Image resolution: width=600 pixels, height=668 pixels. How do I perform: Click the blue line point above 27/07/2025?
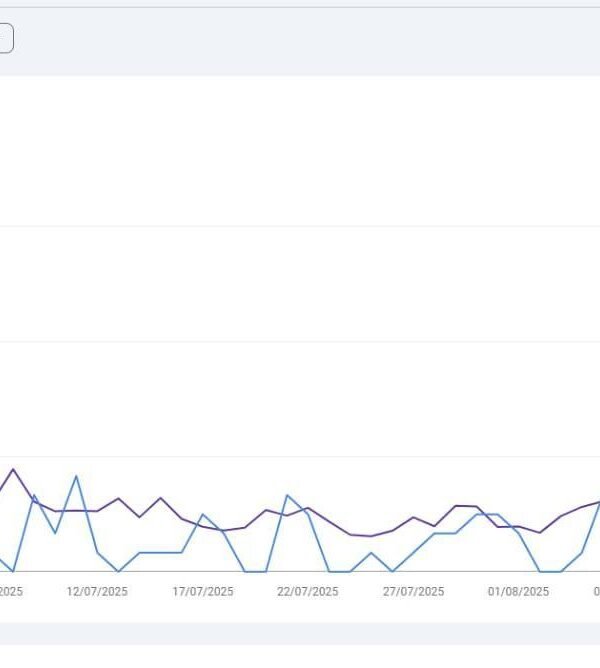coord(413,552)
